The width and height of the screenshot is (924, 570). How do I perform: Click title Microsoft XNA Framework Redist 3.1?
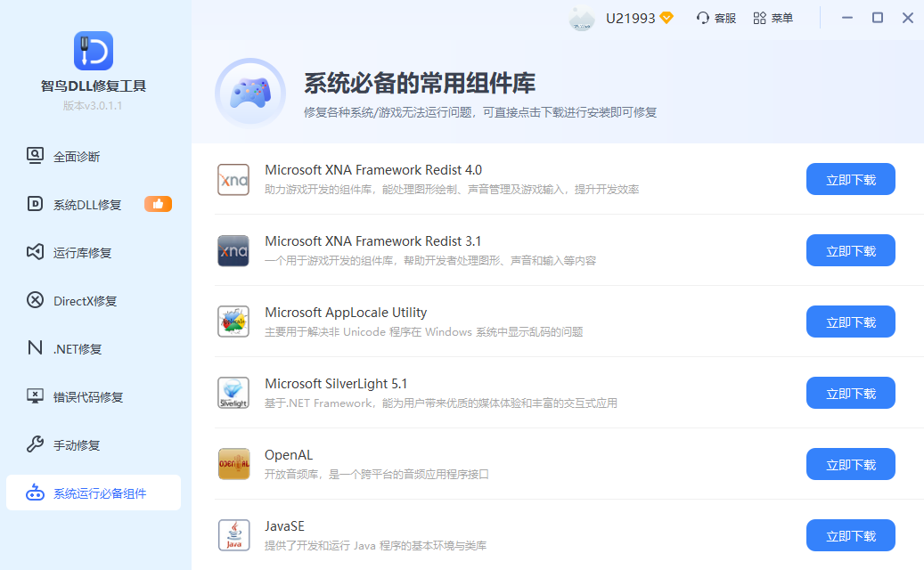click(373, 241)
